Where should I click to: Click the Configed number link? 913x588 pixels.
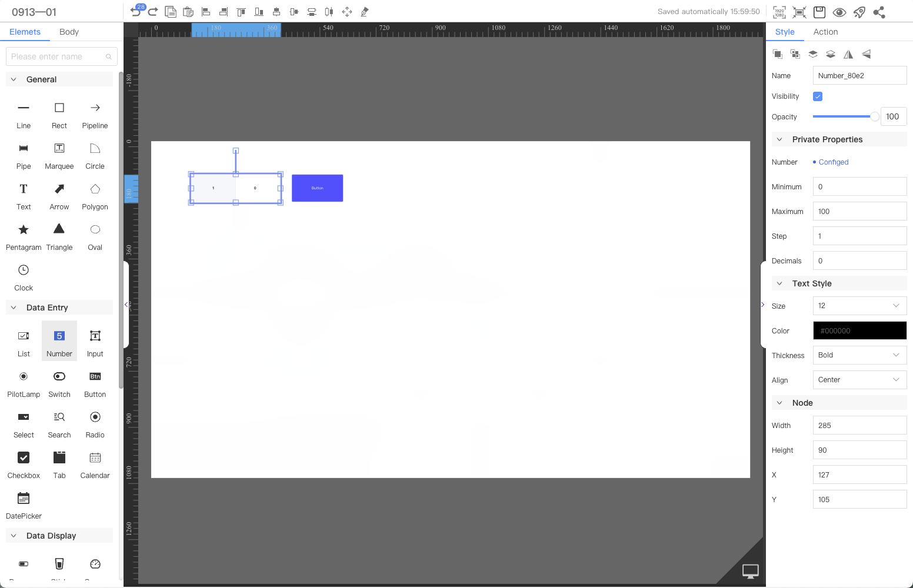(833, 162)
